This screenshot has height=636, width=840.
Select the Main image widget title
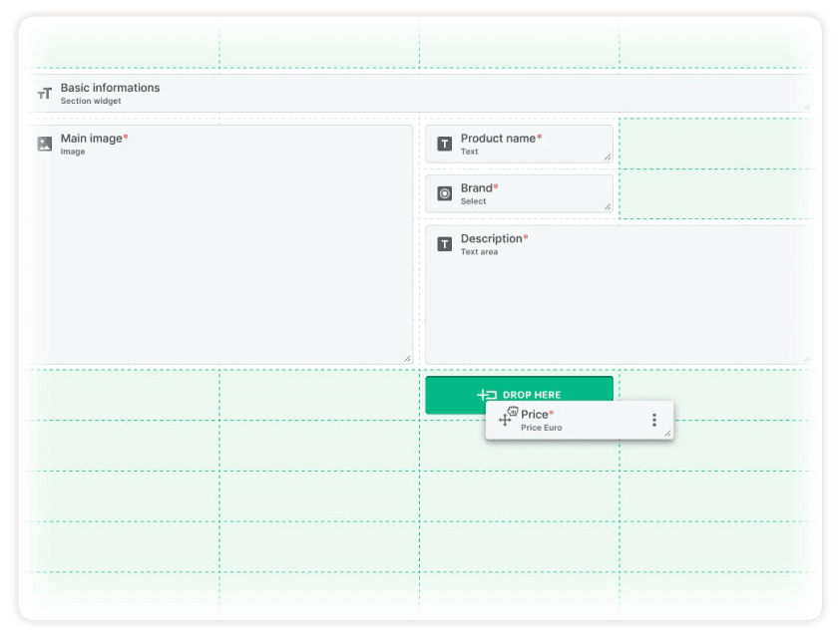click(91, 139)
